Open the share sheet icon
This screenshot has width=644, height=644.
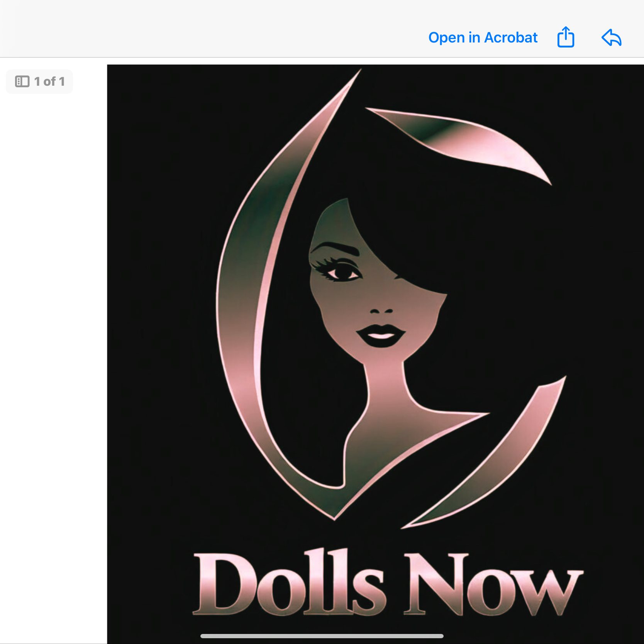pos(566,37)
